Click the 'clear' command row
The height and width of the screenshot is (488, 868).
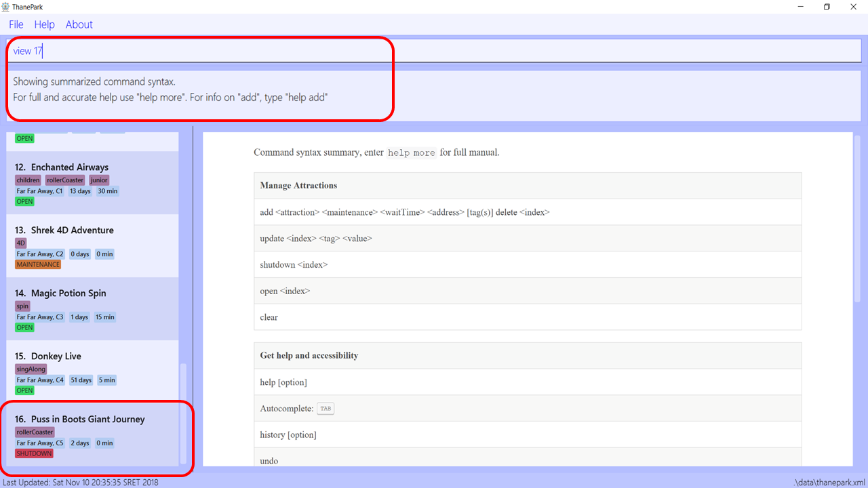[528, 317]
